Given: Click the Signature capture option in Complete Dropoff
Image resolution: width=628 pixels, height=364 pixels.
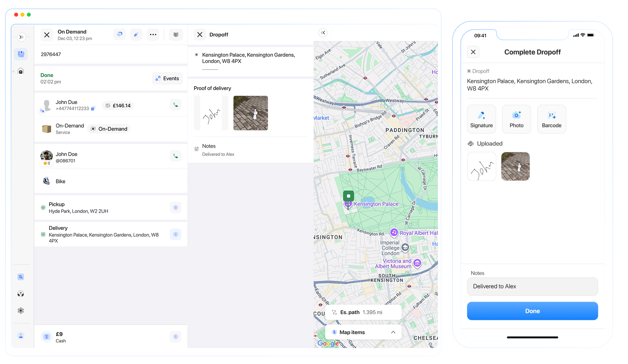Looking at the screenshot, I should (482, 119).
